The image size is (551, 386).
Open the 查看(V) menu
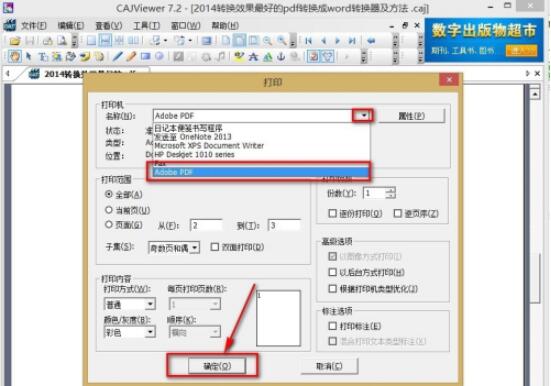point(109,26)
